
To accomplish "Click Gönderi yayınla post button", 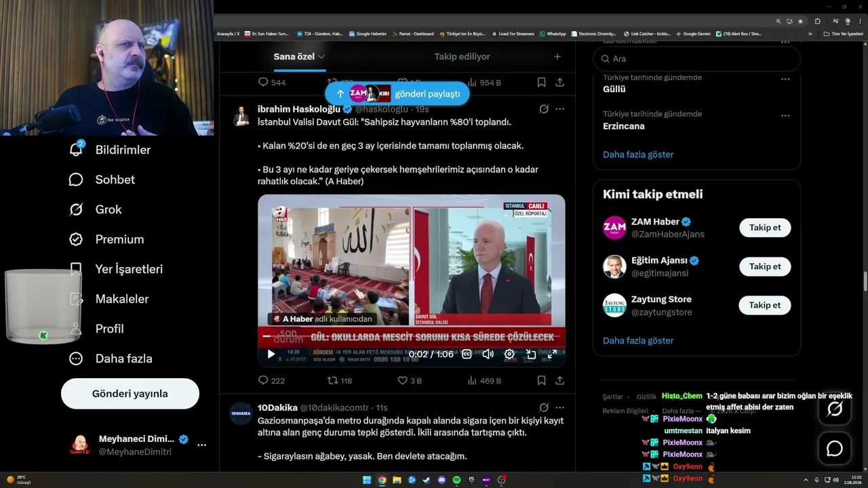I will click(130, 394).
